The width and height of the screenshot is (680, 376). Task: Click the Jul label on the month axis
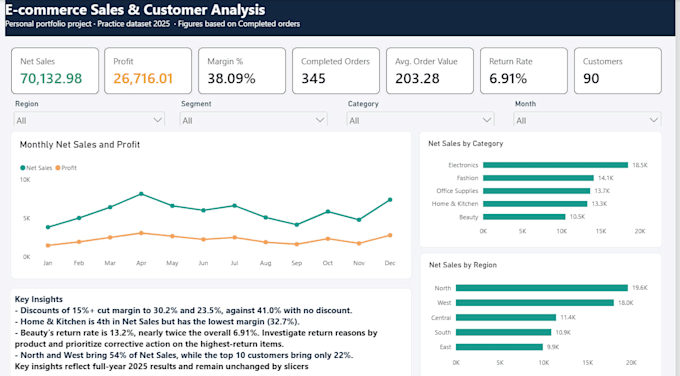coord(235,263)
